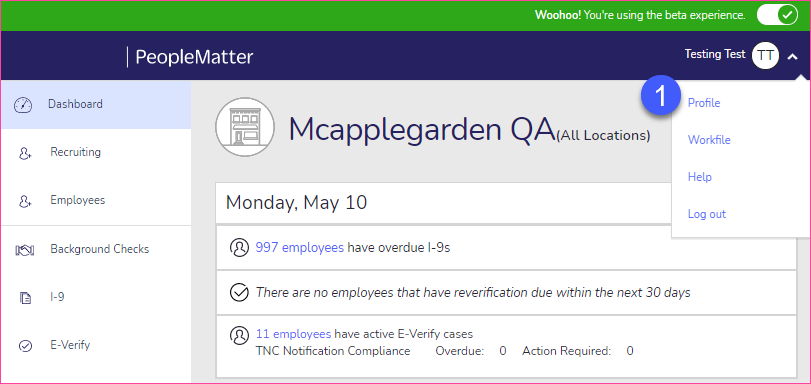Image resolution: width=811 pixels, height=384 pixels.
Task: Click the E-Verify checkmark circle icon
Action: pyautogui.click(x=25, y=346)
